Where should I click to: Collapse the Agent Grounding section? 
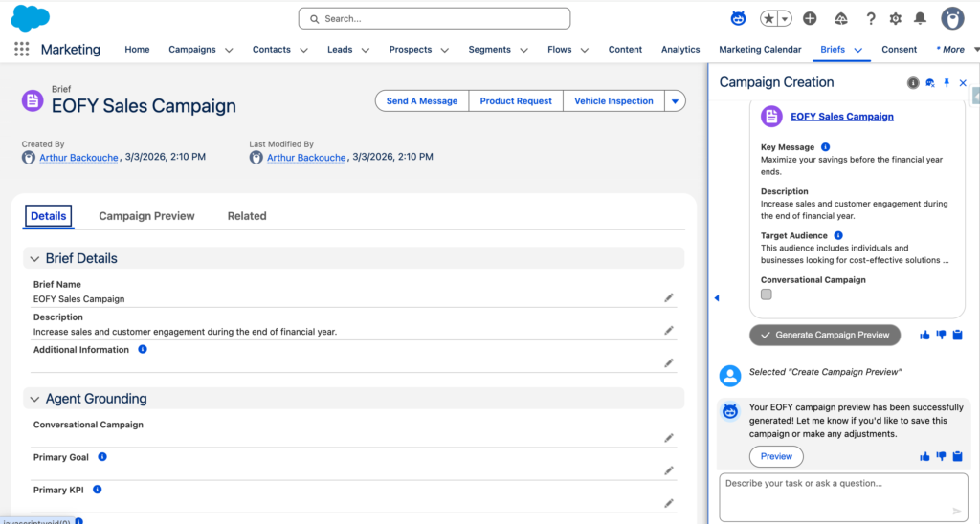point(34,400)
